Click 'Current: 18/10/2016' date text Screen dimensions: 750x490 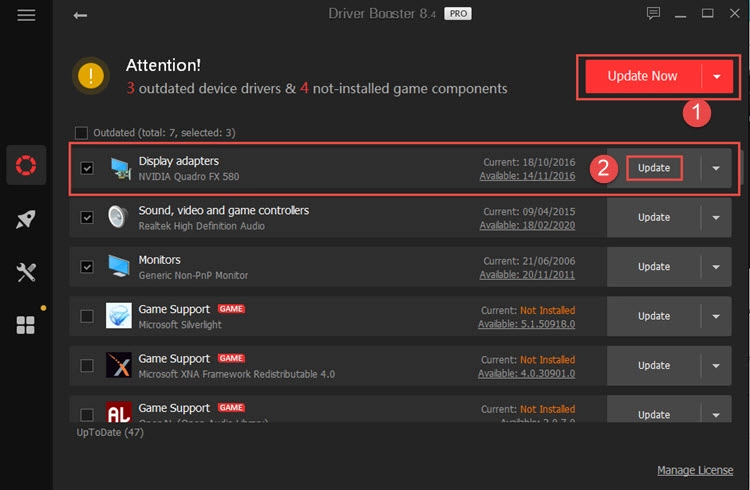click(x=529, y=162)
